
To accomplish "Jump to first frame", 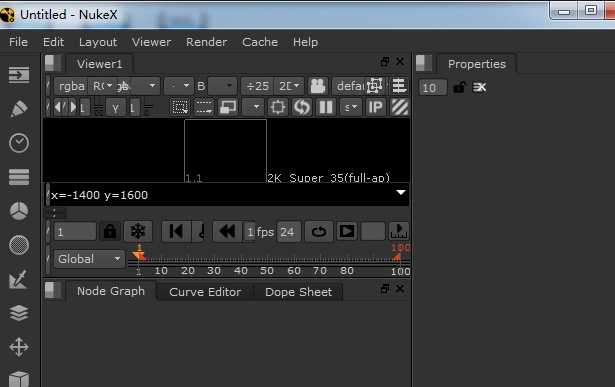I will coord(176,231).
